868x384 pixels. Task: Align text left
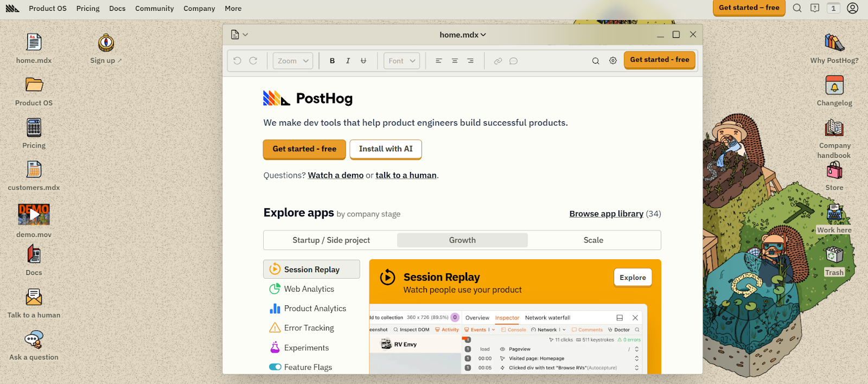[x=439, y=61]
